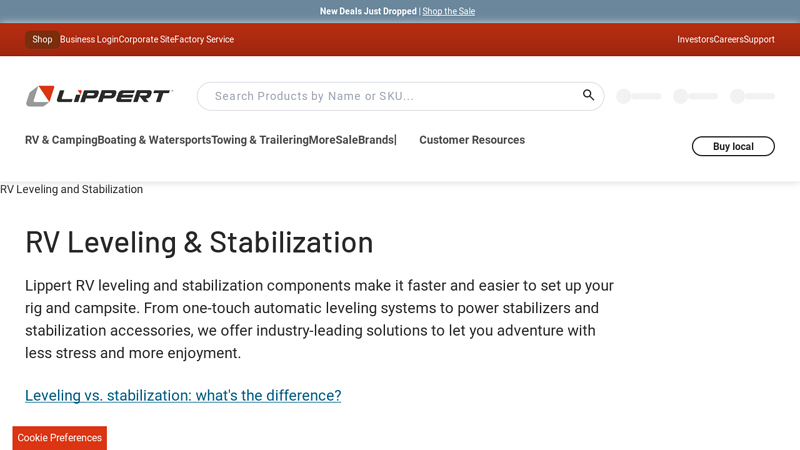Click the Buy local button

[733, 146]
